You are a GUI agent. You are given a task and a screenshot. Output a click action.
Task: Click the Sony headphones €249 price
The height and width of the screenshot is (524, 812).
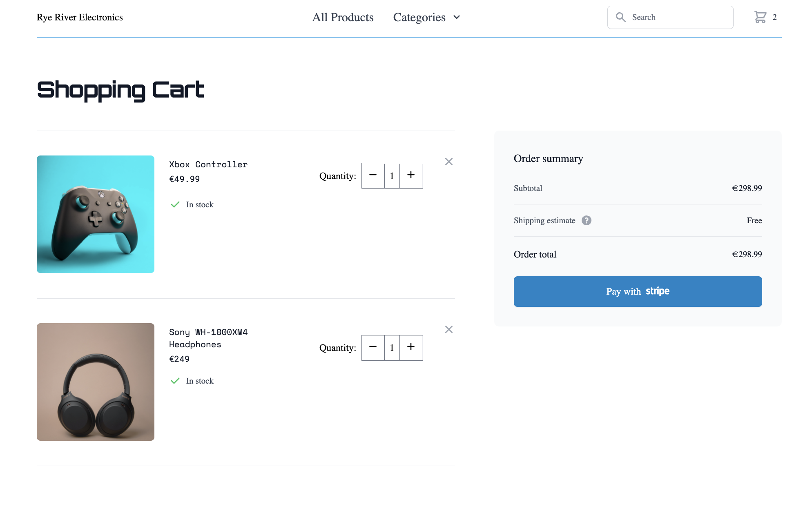[179, 359]
